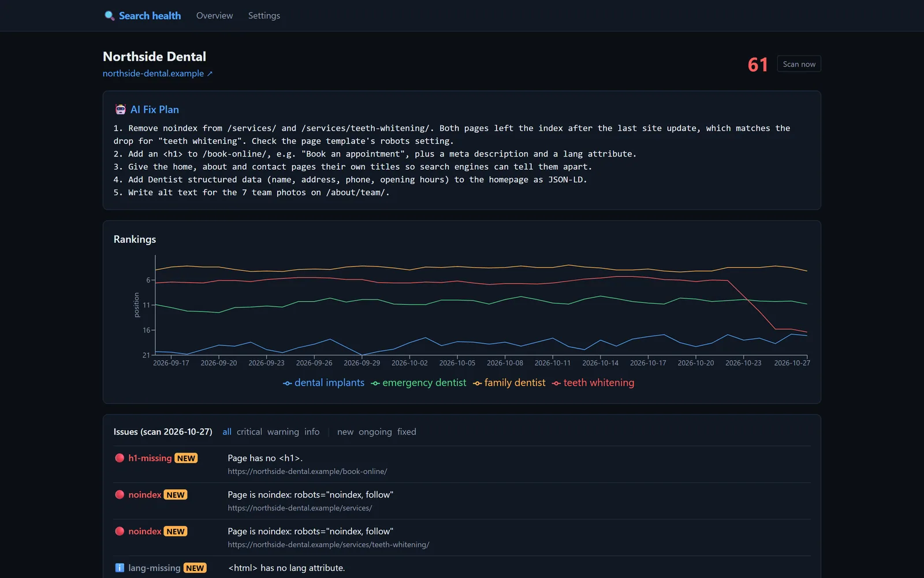Click the blue info icon for lang-missing
The image size is (924, 578).
120,568
